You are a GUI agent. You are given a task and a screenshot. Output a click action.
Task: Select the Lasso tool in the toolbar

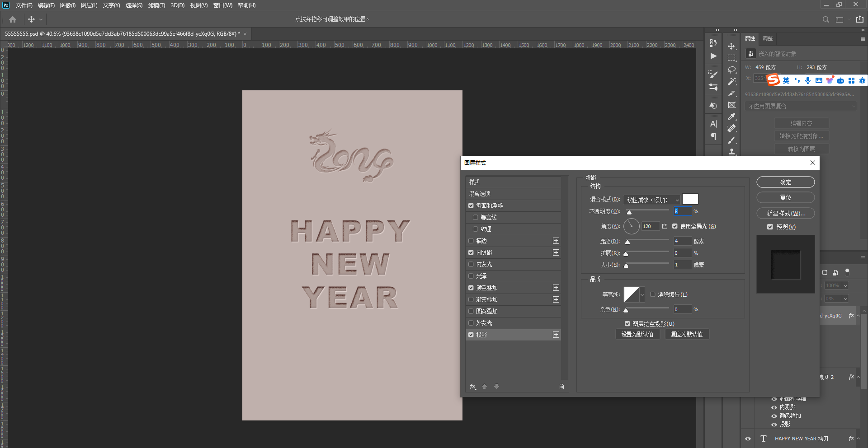[731, 70]
